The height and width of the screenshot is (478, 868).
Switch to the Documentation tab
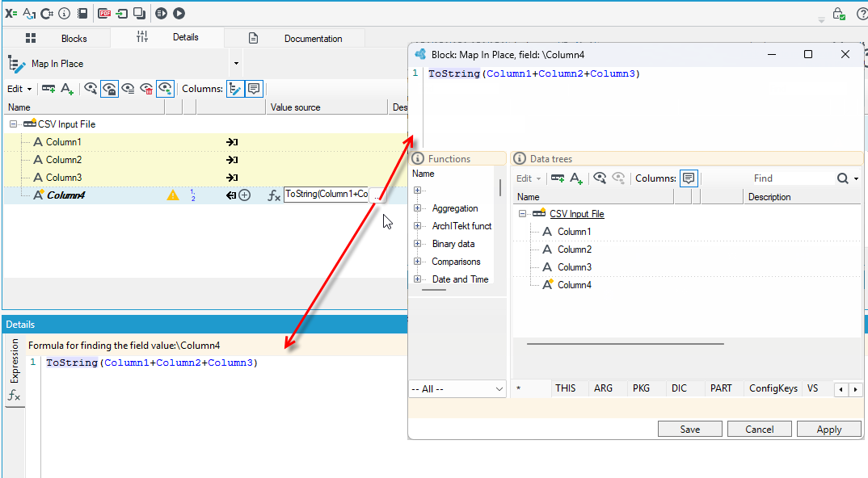[x=295, y=38]
